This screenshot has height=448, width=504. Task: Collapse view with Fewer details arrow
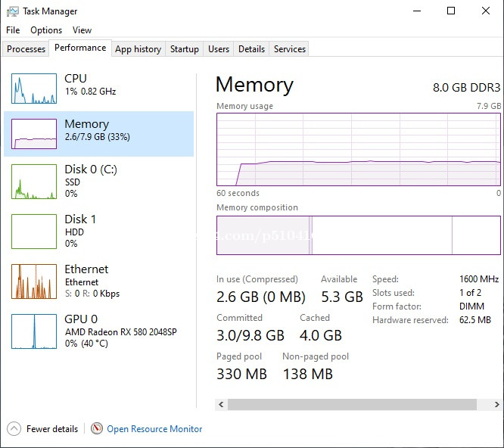[14, 428]
